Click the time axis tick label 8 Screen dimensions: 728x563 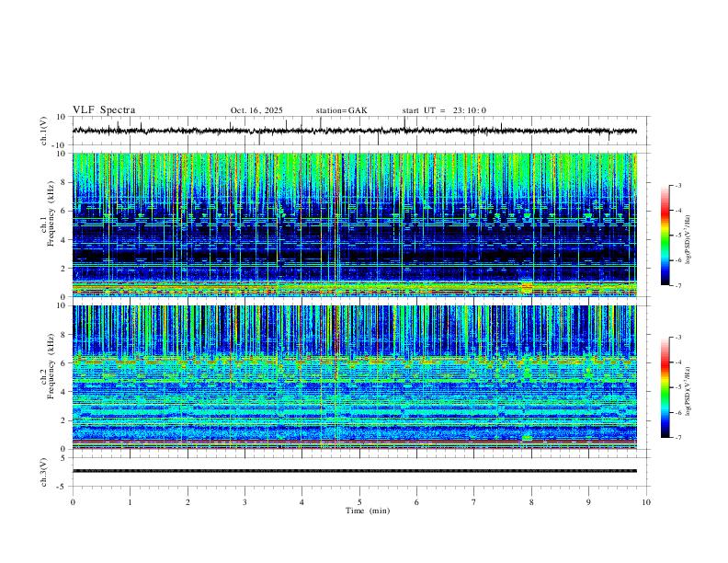point(531,502)
